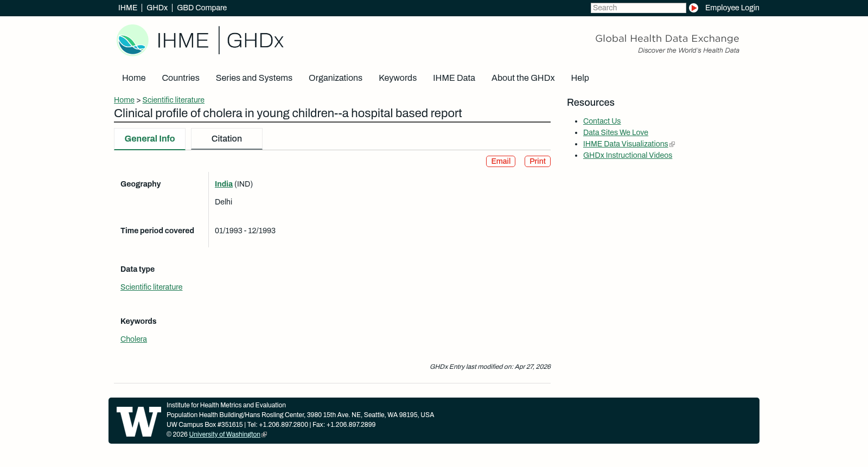The width and height of the screenshot is (868, 467).
Task: Open the Help menu item
Action: [x=580, y=78]
